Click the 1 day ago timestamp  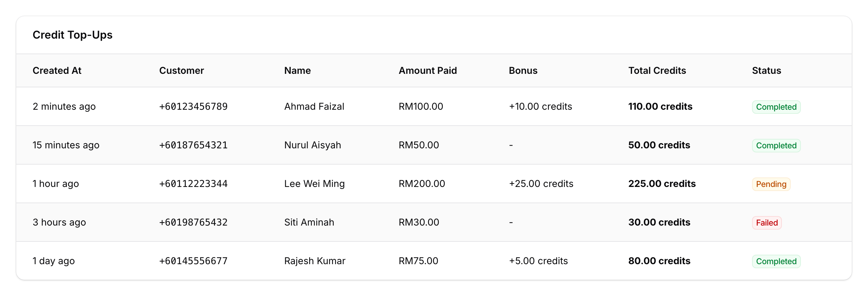[x=53, y=261]
